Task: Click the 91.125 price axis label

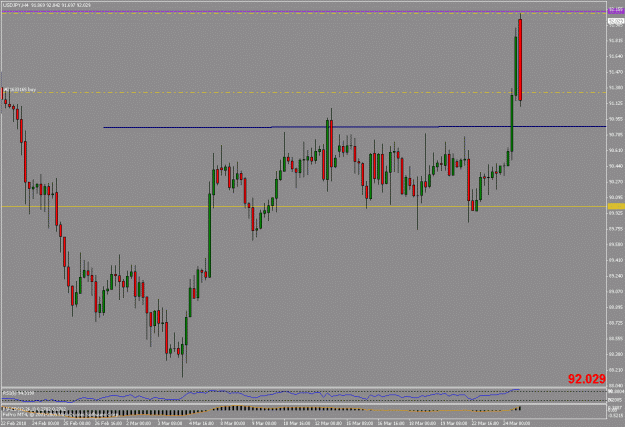Action: pyautogui.click(x=615, y=103)
